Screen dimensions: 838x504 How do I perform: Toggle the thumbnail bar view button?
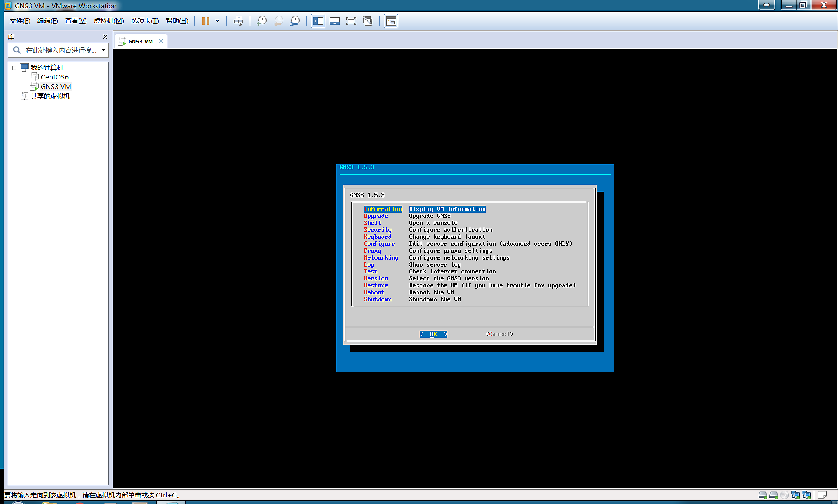[x=335, y=21]
